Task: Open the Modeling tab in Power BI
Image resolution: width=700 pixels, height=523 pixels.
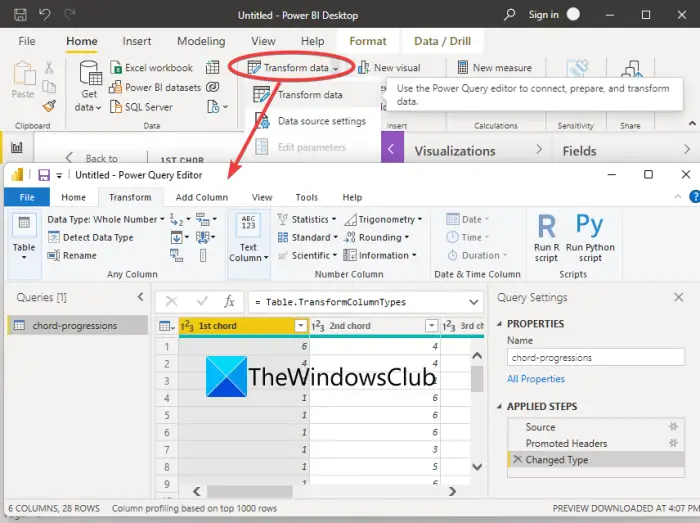Action: pyautogui.click(x=201, y=41)
